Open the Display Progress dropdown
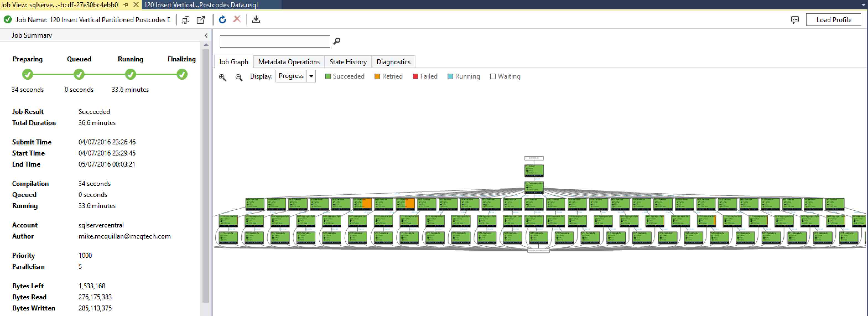 tap(311, 76)
